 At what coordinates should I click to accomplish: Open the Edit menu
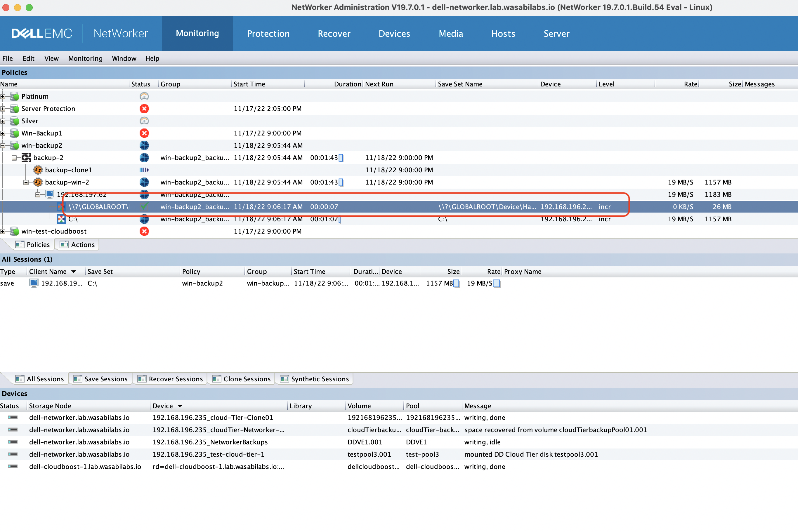[29, 58]
